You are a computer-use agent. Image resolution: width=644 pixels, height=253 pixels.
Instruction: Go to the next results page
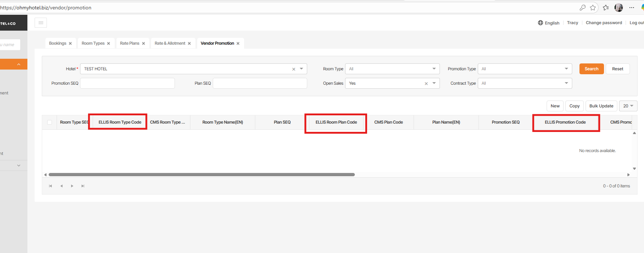tap(72, 186)
